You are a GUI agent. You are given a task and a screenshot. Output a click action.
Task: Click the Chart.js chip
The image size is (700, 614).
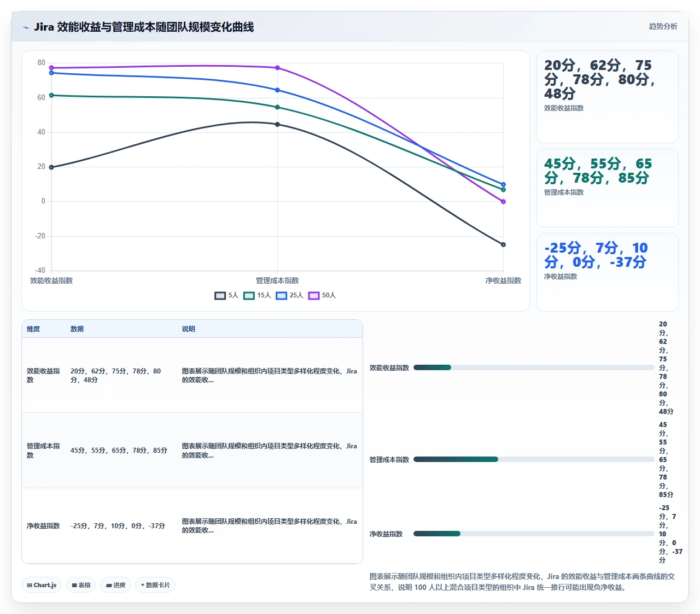pyautogui.click(x=42, y=585)
